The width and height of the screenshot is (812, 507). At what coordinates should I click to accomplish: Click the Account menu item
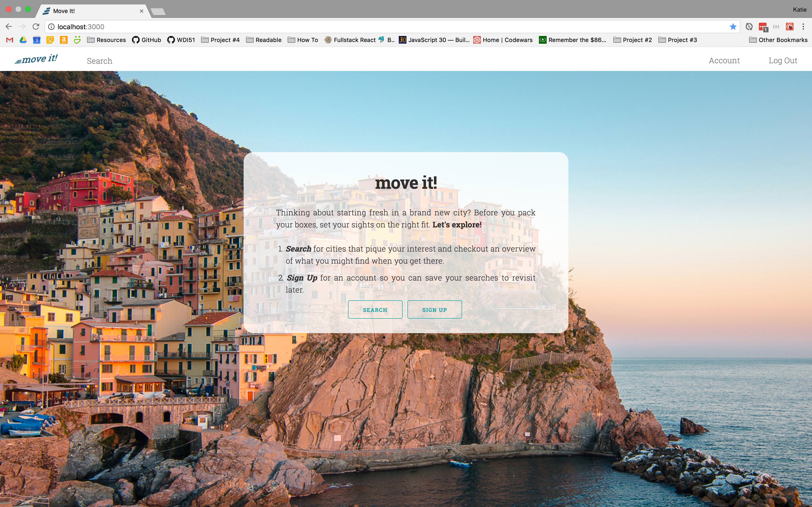[724, 60]
